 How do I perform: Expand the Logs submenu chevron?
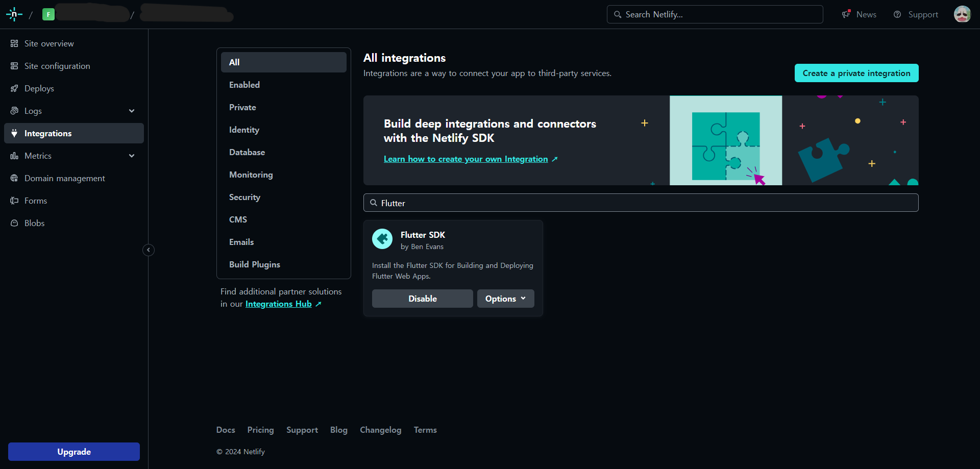[132, 111]
